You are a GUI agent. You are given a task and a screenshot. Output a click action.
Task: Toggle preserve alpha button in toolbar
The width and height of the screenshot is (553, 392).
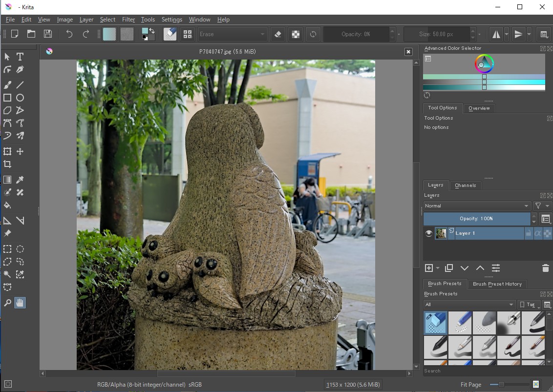[296, 34]
